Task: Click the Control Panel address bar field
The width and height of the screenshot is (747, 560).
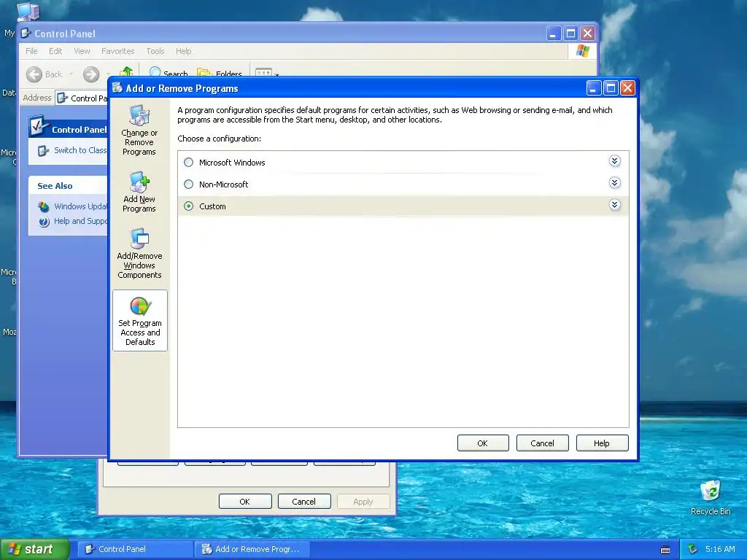Action: point(82,98)
